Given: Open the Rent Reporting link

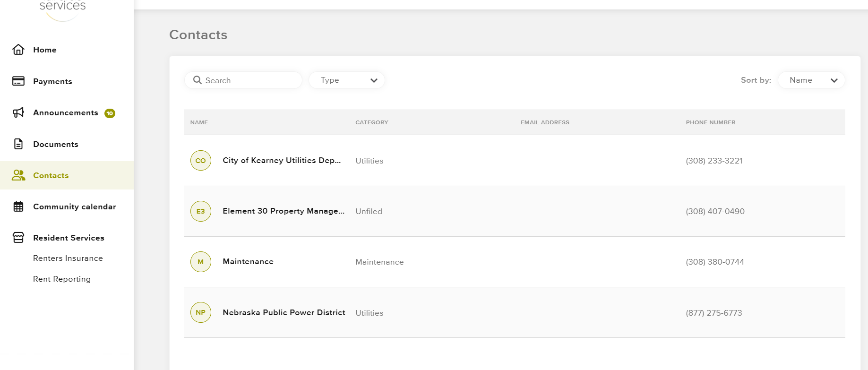Looking at the screenshot, I should (x=62, y=279).
